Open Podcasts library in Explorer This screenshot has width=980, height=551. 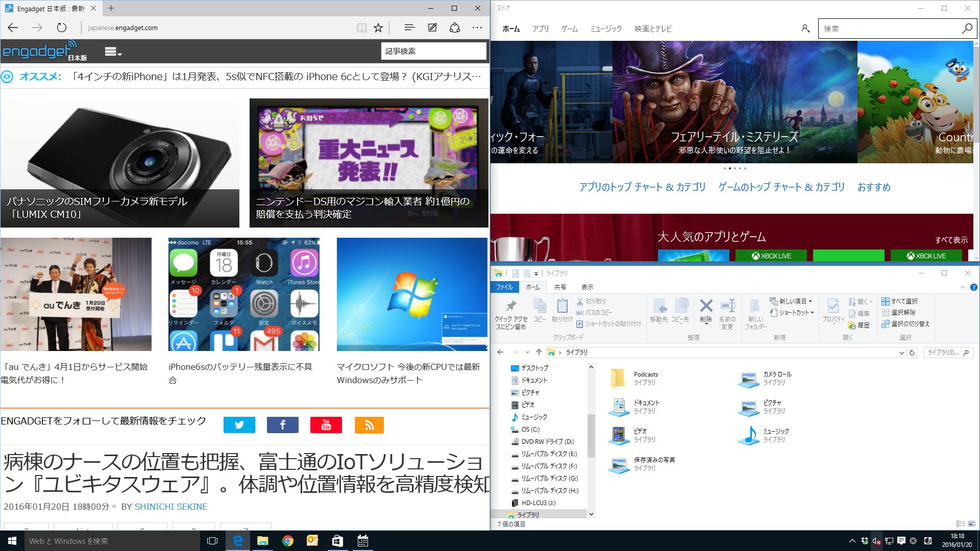[x=634, y=378]
